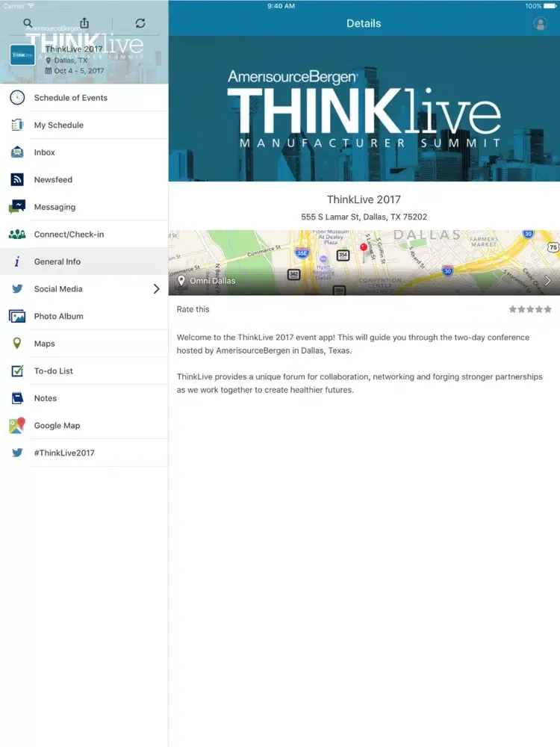The width and height of the screenshot is (560, 747).
Task: Open Connect/Check-in from the sidebar
Action: [x=84, y=235]
